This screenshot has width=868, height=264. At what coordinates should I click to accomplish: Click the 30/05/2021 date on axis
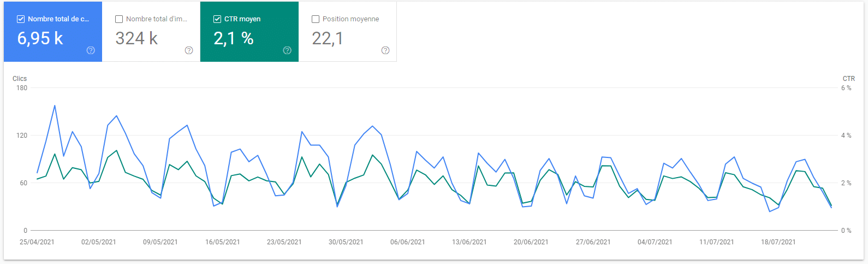pyautogui.click(x=346, y=242)
